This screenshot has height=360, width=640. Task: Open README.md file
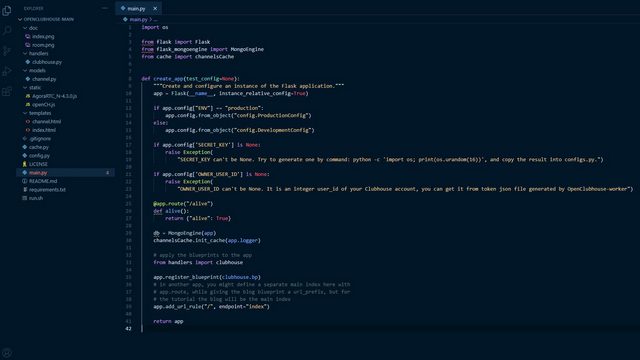[43, 181]
